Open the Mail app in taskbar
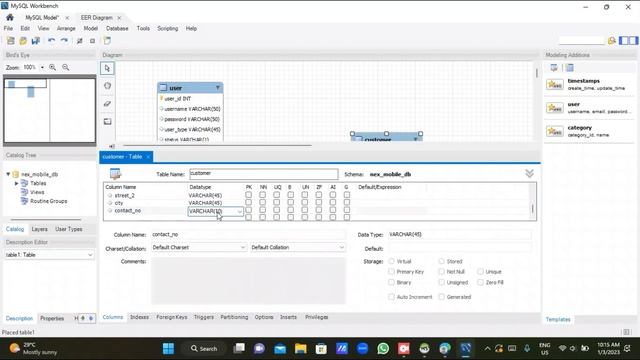The height and width of the screenshot is (360, 640). 280,348
